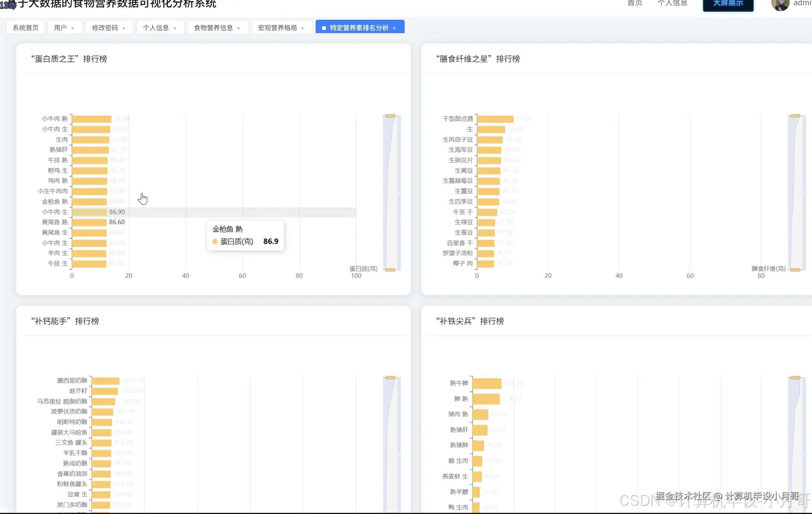Screen dimensions: 812x514
Task: Click bottom zoom handle of protein chart slider
Action: 390,270
